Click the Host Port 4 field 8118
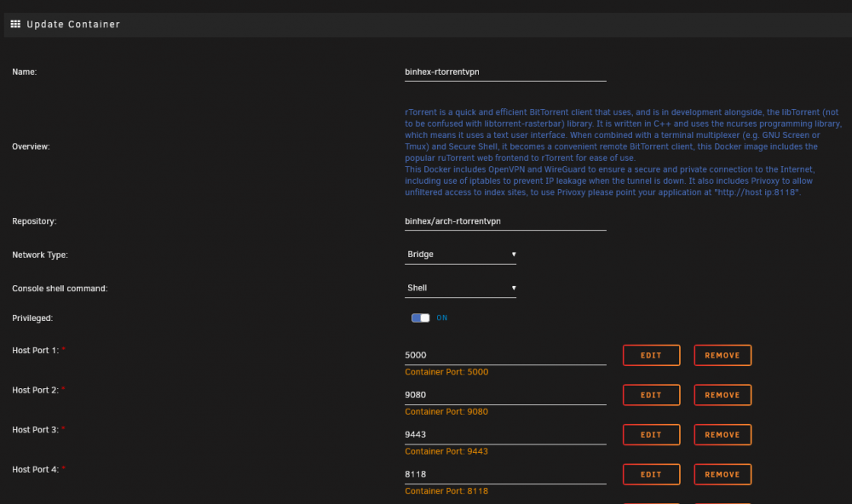The image size is (852, 504). tap(505, 474)
